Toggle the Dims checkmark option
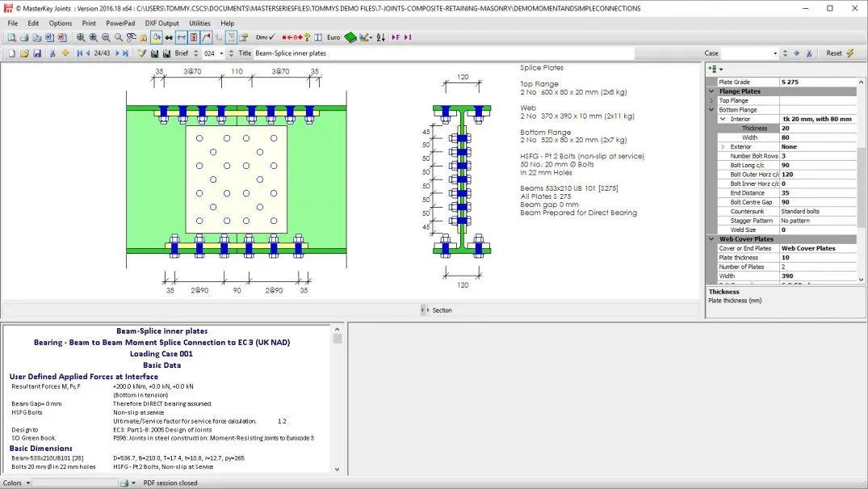 tap(265, 37)
